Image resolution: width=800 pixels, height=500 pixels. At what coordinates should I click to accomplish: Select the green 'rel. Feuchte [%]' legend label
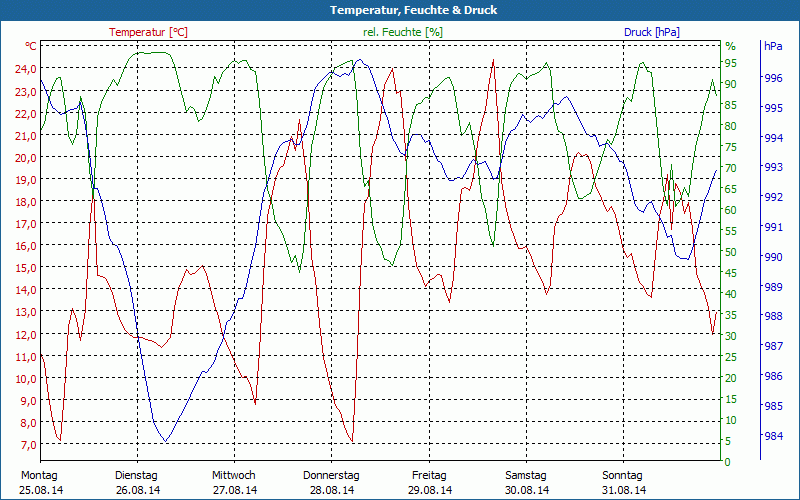click(x=403, y=32)
